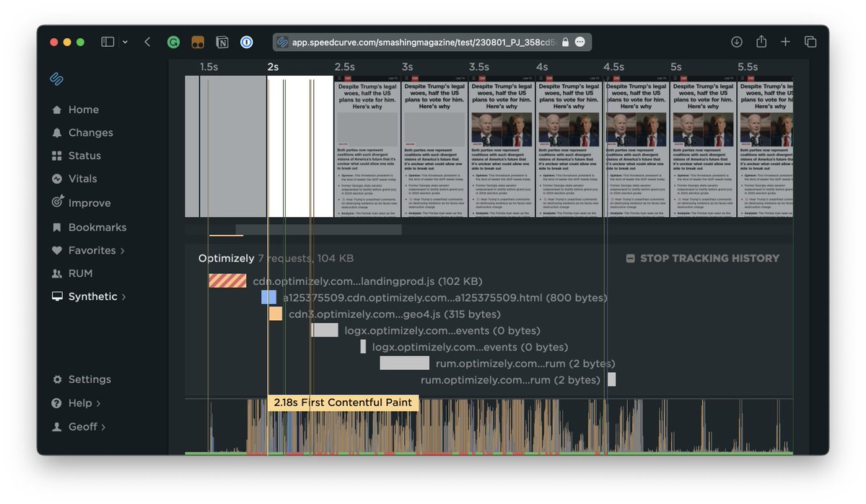Go back with the Safari back arrow
This screenshot has width=866, height=504.
pos(147,42)
